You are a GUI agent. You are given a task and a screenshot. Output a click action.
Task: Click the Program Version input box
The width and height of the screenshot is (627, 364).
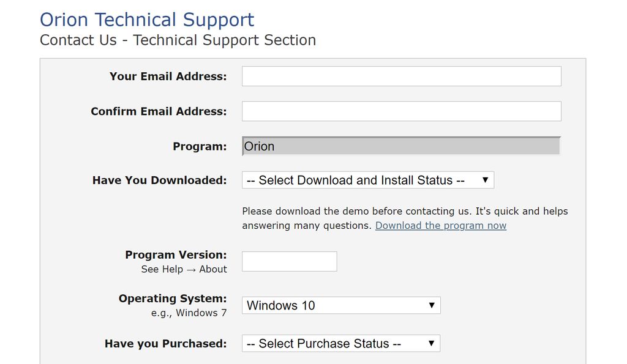[x=289, y=261]
